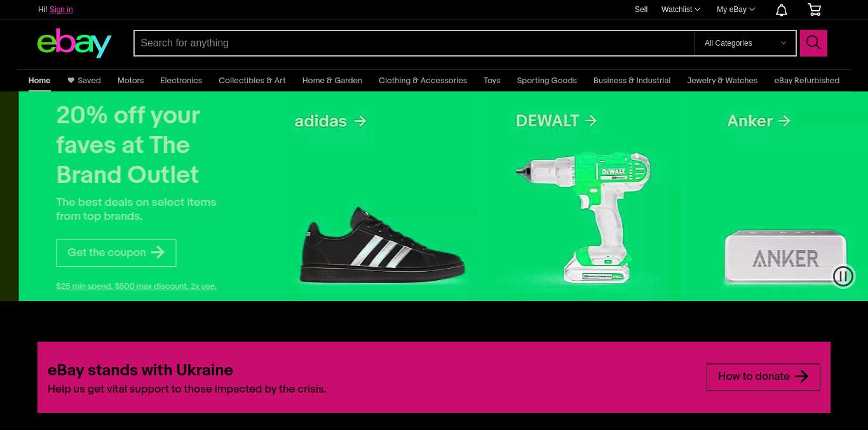Image resolution: width=868 pixels, height=430 pixels.
Task: Click the Anker brand link
Action: point(759,121)
